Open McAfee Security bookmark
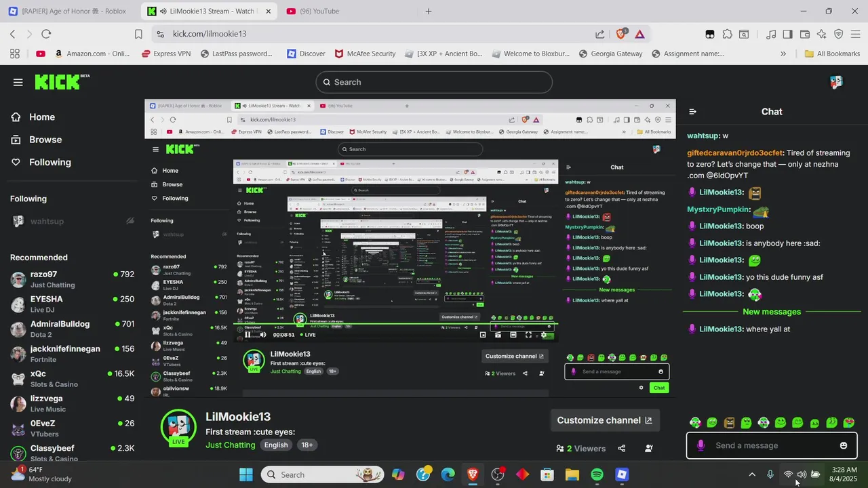This screenshot has height=488, width=868. point(366,54)
